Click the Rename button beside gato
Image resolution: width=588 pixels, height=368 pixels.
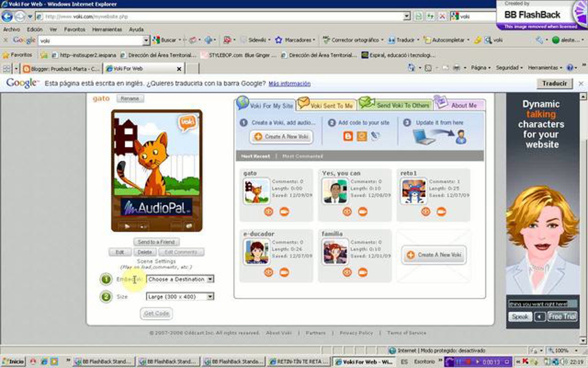(130, 99)
